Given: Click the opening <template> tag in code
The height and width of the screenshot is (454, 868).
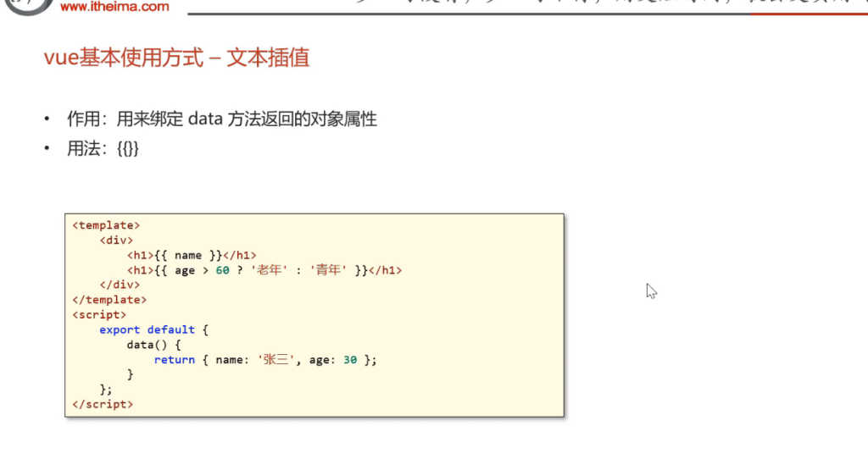Looking at the screenshot, I should 106,225.
